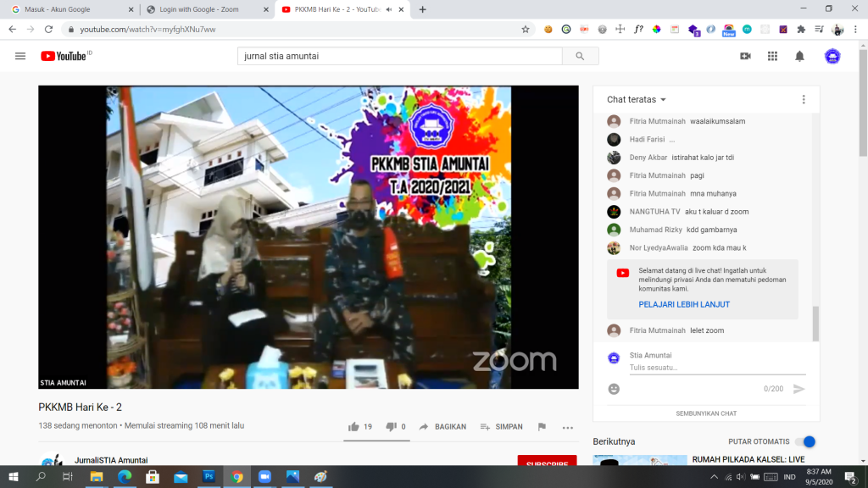This screenshot has width=868, height=488.
Task: Click the YouTube search magnifier button
Action: point(580,56)
